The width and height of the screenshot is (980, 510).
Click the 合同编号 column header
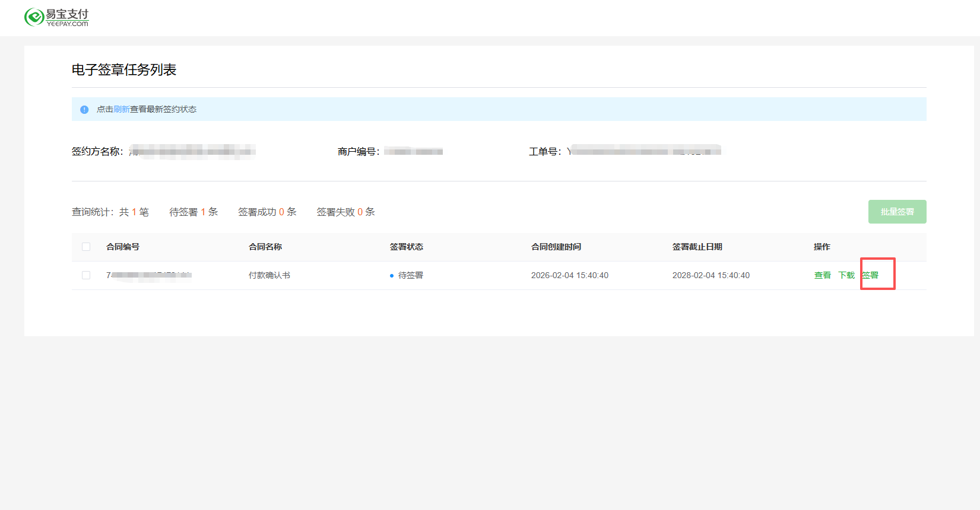[123, 247]
